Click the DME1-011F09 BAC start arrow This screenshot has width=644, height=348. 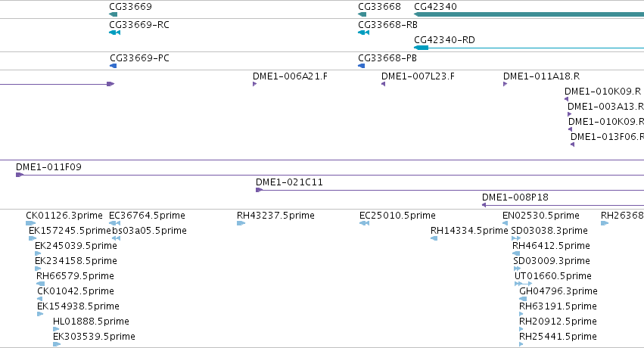click(x=20, y=175)
